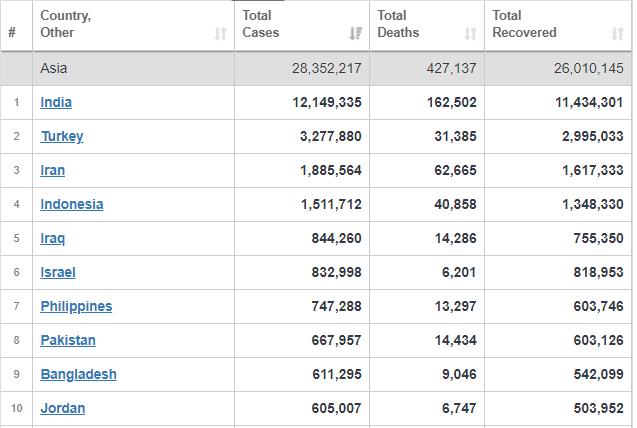The height and width of the screenshot is (428, 637).
Task: Open the Turkey country link
Action: pos(62,136)
